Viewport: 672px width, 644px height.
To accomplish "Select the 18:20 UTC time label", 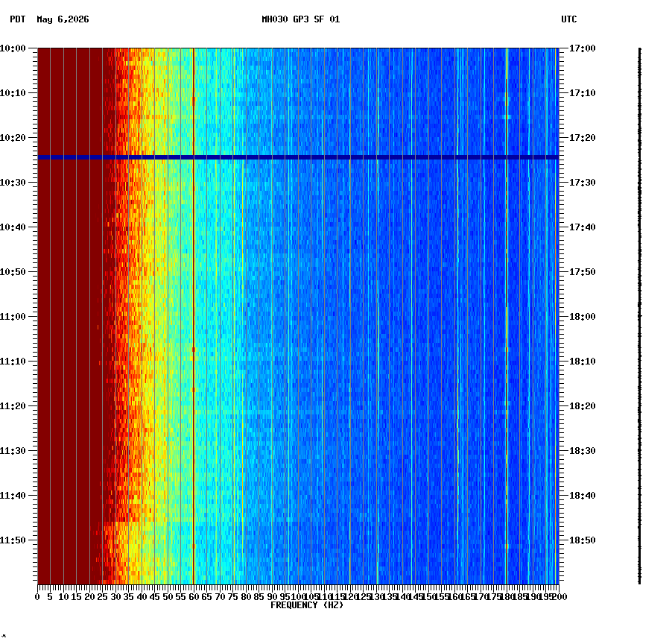I will coord(583,406).
